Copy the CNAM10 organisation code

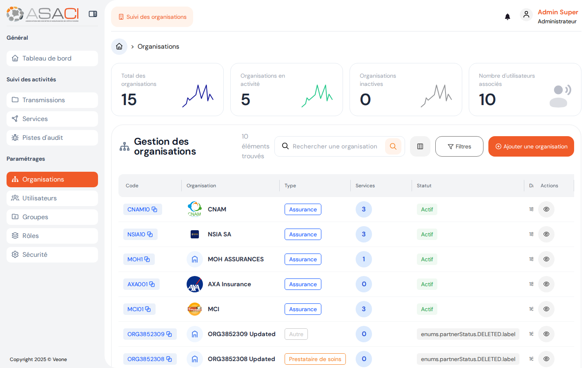[x=154, y=209]
